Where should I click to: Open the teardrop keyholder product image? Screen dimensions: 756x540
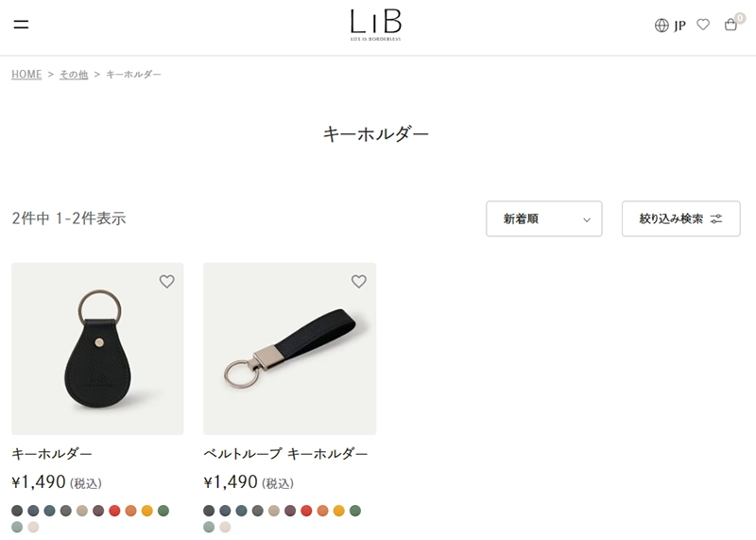pos(97,349)
